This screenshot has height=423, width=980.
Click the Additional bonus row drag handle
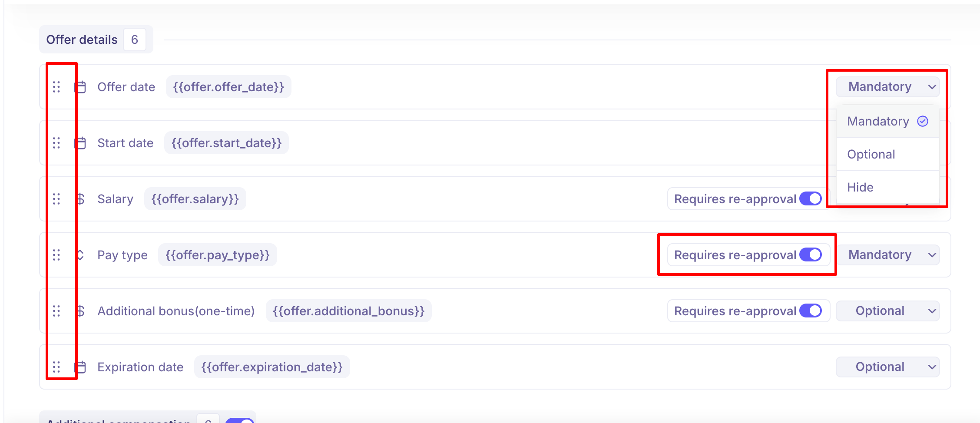pyautogui.click(x=56, y=311)
